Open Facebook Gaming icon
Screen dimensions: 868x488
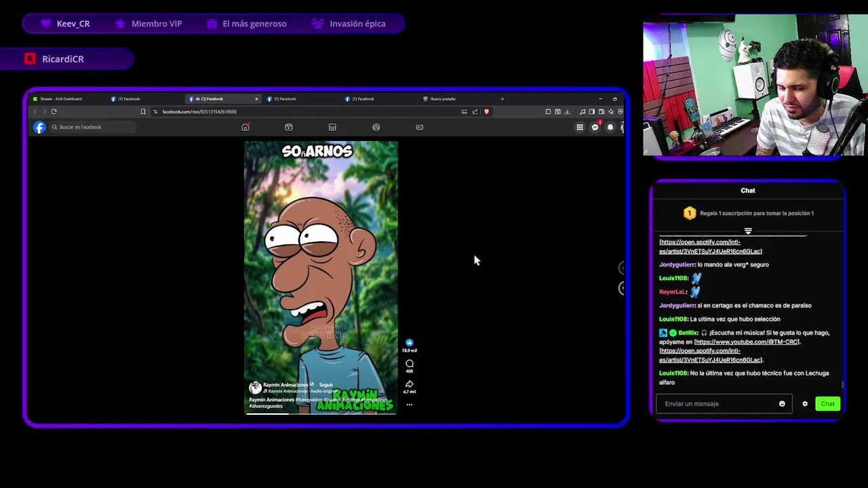pyautogui.click(x=420, y=127)
